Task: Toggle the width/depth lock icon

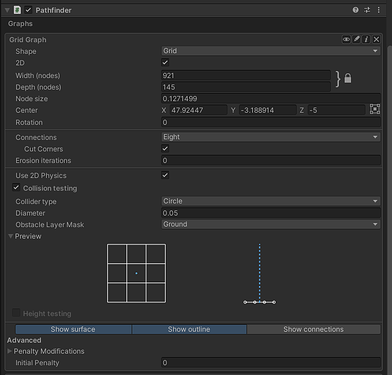Action: click(348, 78)
